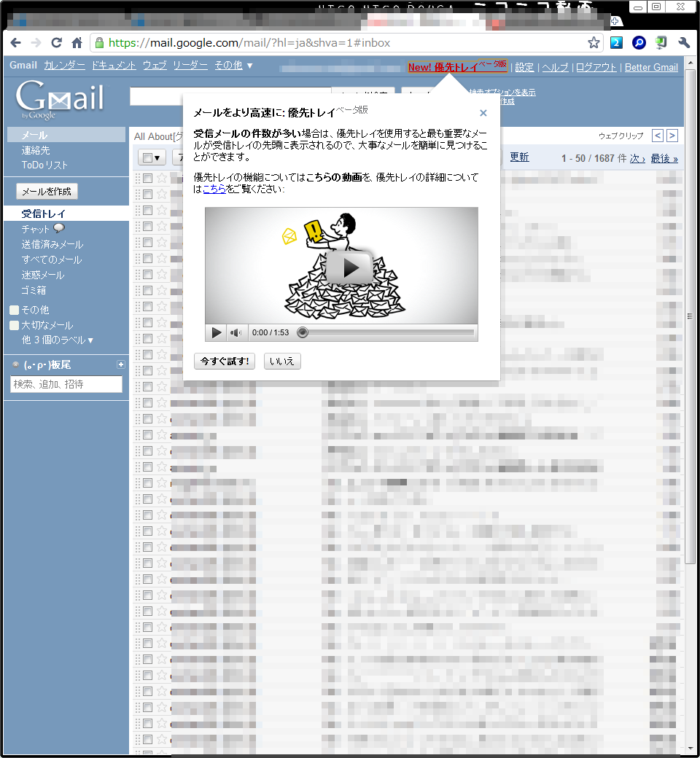Mute the video with the speaker icon
Screen dimensions: 700x758
(236, 332)
